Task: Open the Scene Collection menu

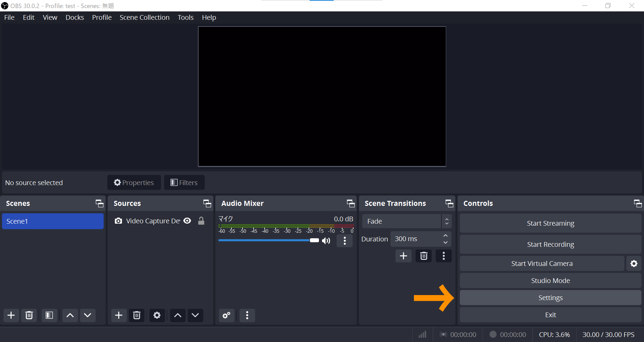Action: [145, 17]
